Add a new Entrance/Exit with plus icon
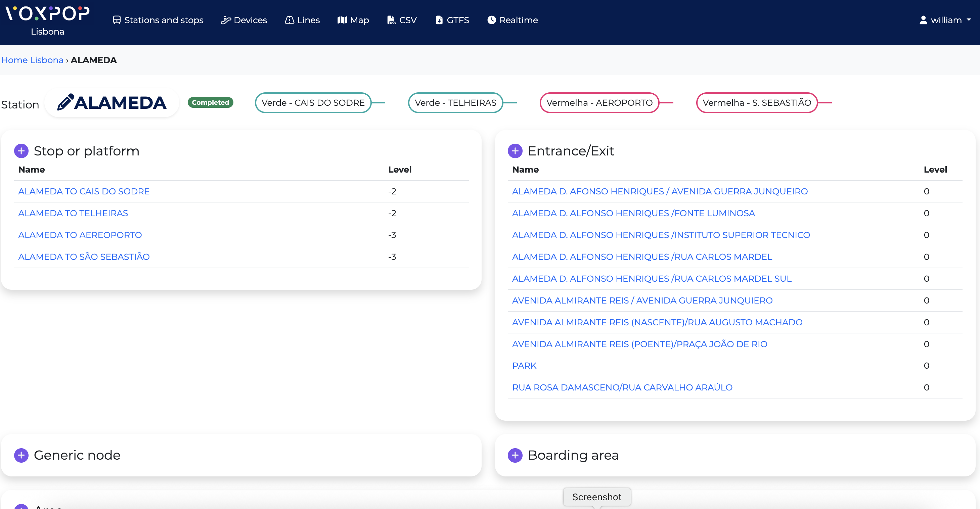 [515, 151]
